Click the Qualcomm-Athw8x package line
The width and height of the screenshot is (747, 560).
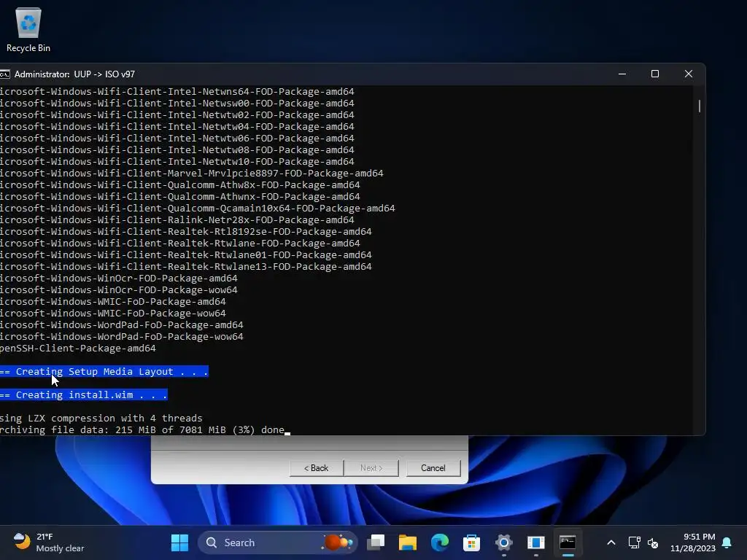pos(180,184)
